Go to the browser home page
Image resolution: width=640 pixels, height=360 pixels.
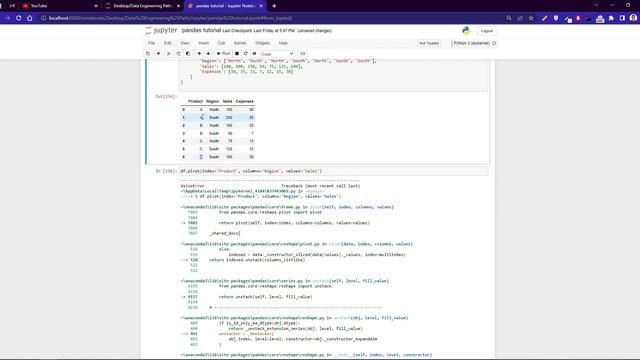click(30, 18)
